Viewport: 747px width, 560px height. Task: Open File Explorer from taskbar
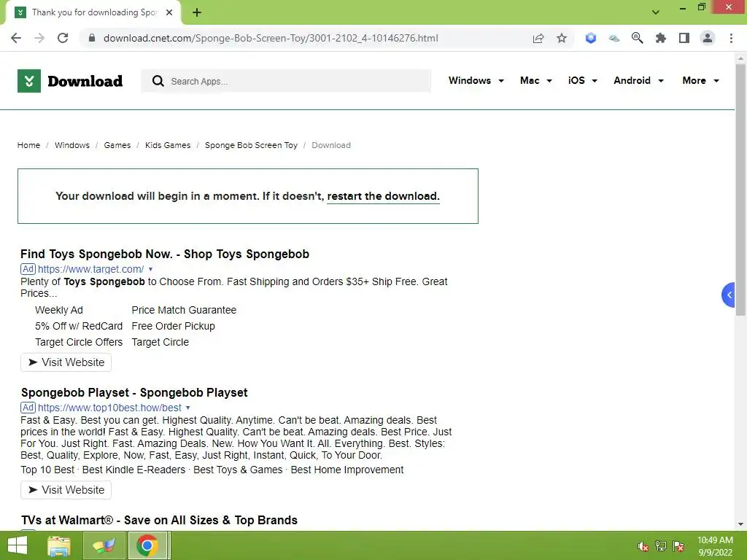[x=59, y=545]
